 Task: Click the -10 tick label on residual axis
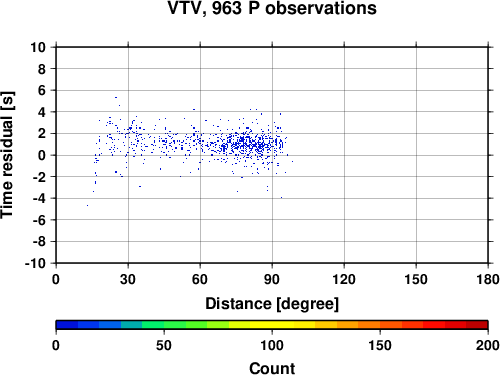(x=35, y=263)
